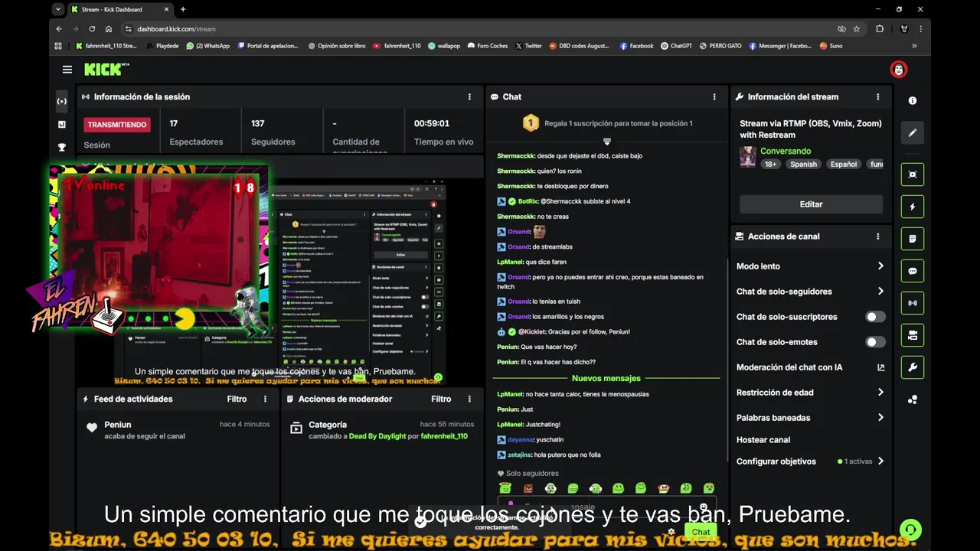Show more bookmarks overflow chevron
The width and height of the screenshot is (980, 551).
(x=913, y=46)
